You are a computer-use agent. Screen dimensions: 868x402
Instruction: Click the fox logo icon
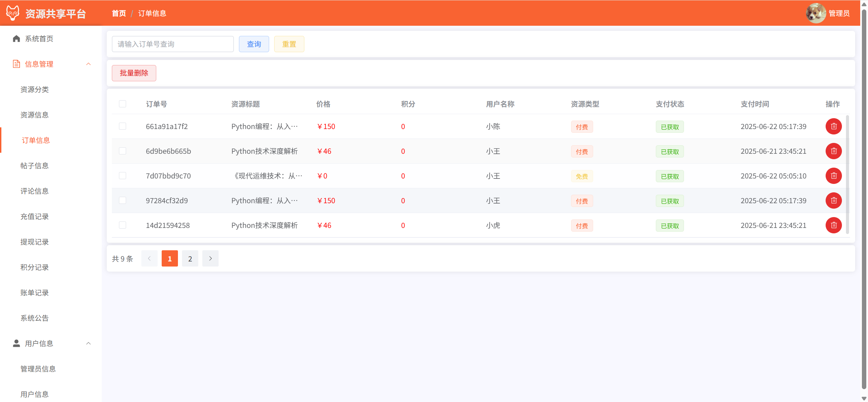[13, 13]
